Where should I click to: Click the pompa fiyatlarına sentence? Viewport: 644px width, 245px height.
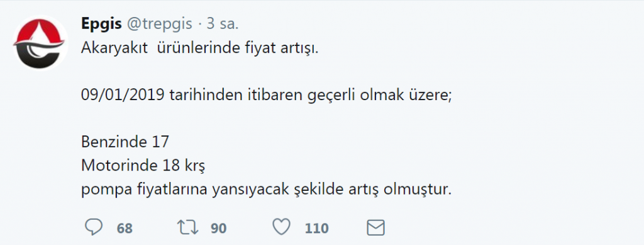[x=266, y=190]
